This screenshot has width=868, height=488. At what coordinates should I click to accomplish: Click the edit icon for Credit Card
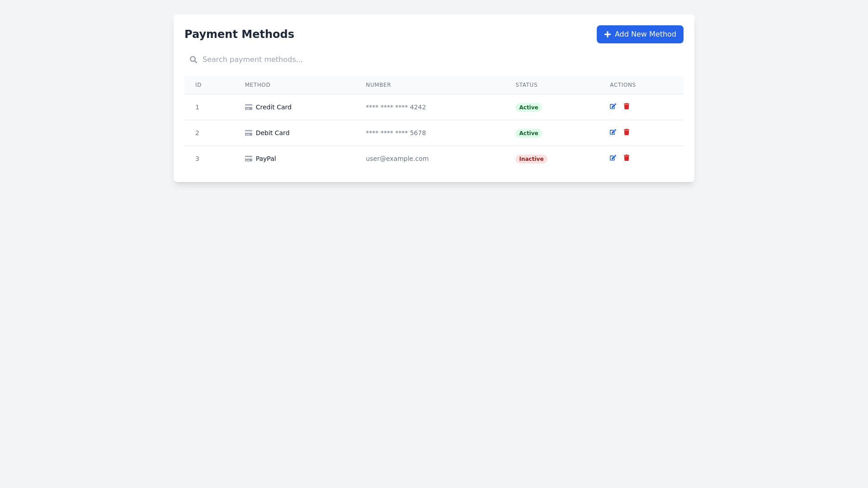613,106
